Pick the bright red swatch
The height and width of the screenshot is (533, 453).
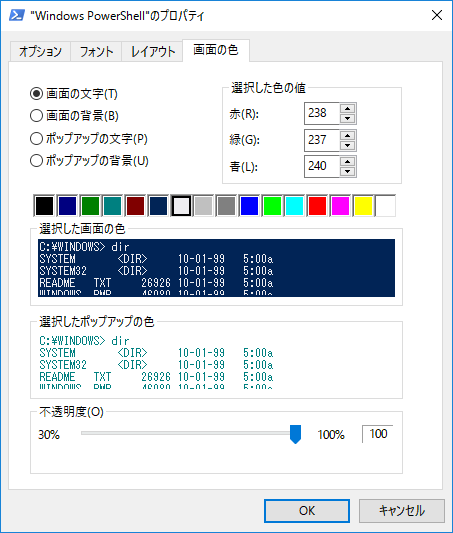(317, 206)
